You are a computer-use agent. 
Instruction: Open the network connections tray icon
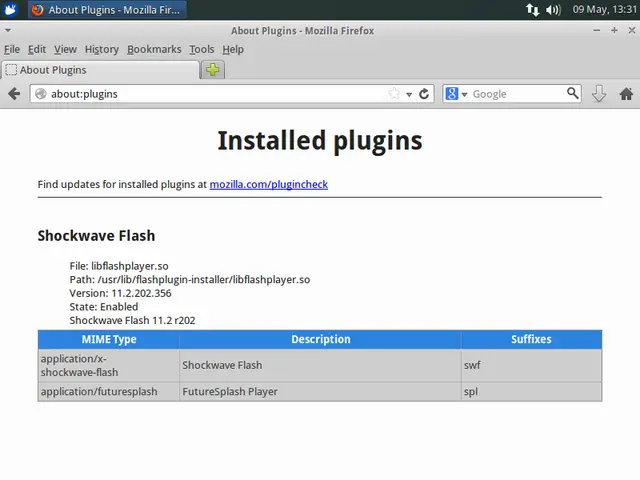tap(532, 9)
